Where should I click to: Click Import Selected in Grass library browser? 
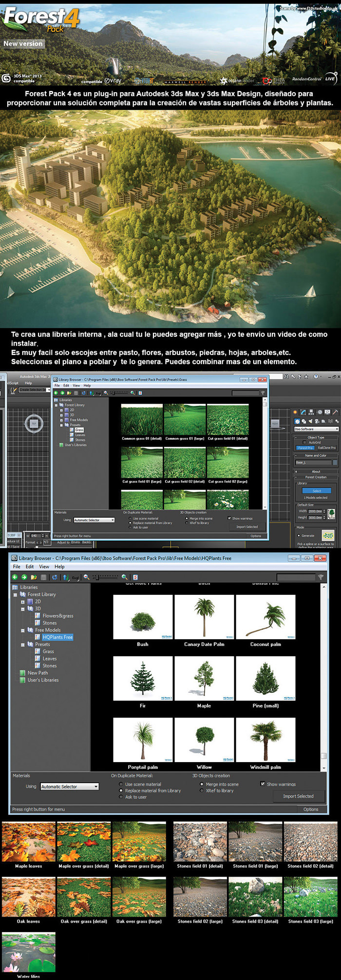(x=247, y=527)
